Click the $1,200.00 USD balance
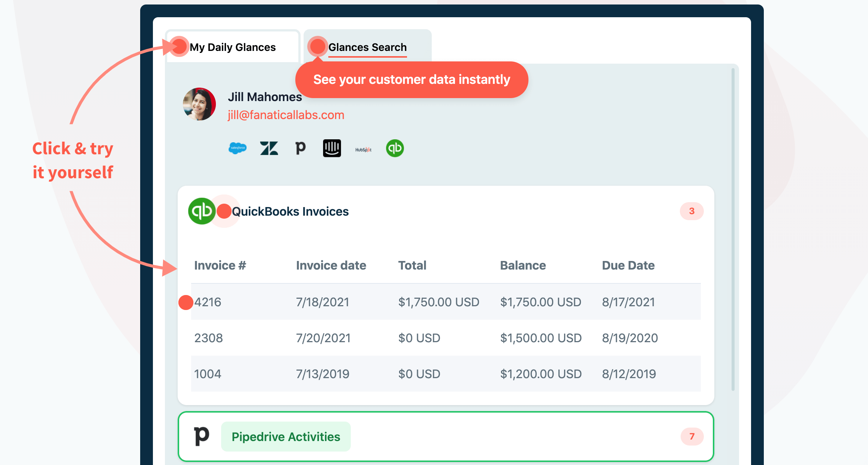Viewport: 868px width, 465px height. click(x=541, y=374)
